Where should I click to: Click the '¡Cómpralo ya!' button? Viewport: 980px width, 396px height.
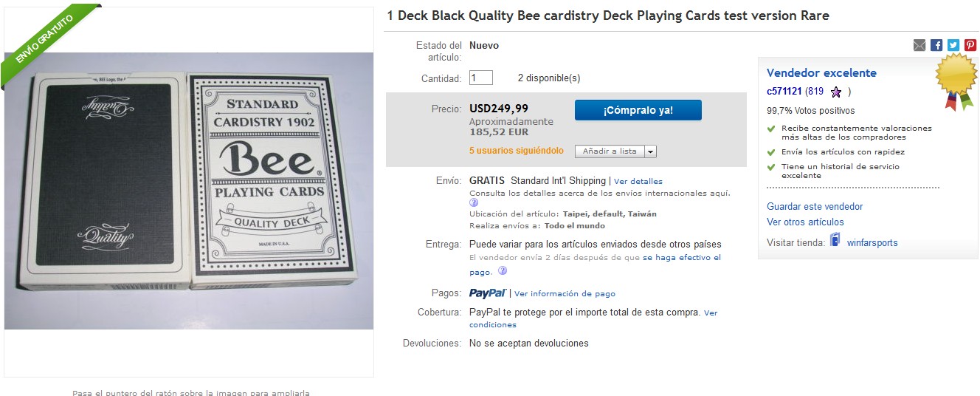click(x=638, y=110)
